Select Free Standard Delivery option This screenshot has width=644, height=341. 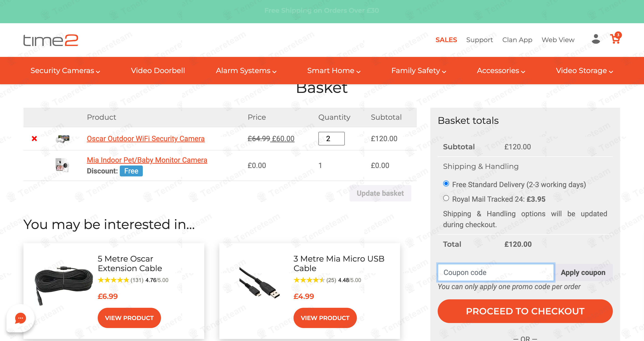[x=446, y=184]
